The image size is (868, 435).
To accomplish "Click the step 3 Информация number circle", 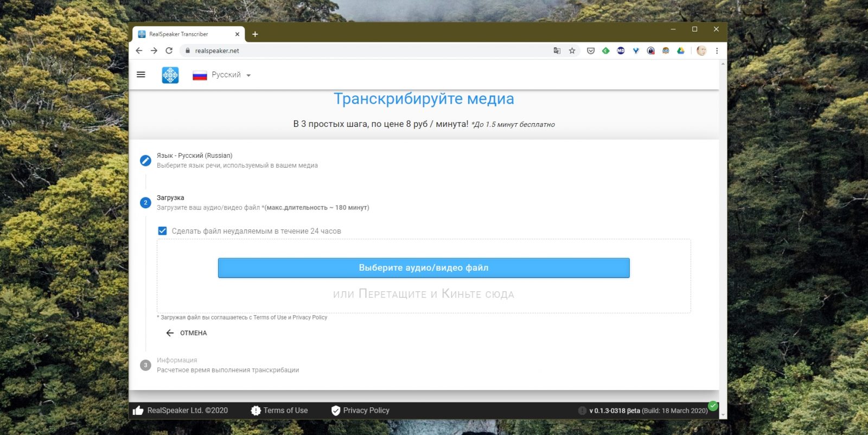I will tap(145, 365).
